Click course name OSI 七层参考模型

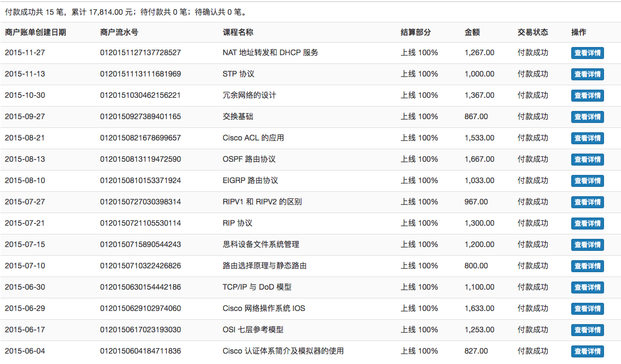click(x=253, y=330)
